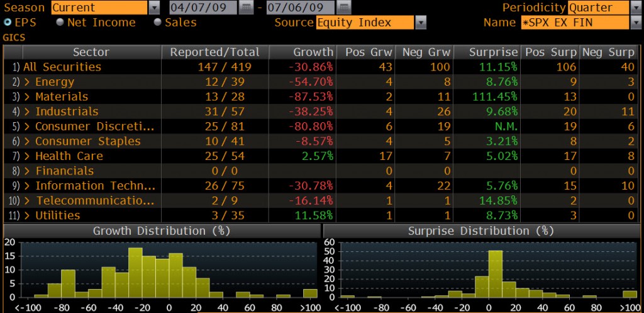Click the tallest bar in Growth Distribution chart
The image size is (644, 313).
(135, 272)
